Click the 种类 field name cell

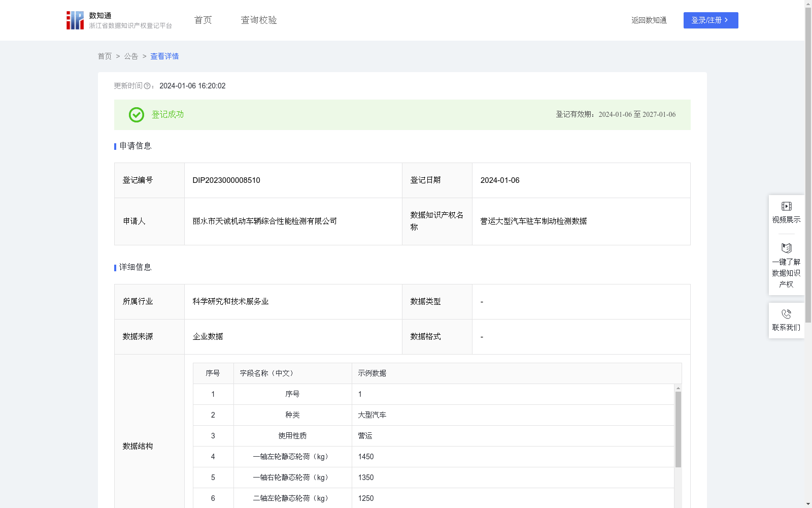coord(292,415)
